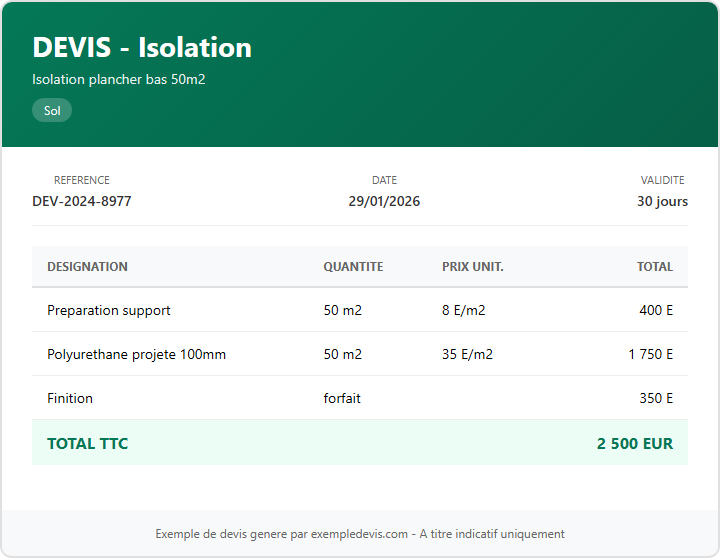Click the "30 jours" validity value

coord(662,201)
